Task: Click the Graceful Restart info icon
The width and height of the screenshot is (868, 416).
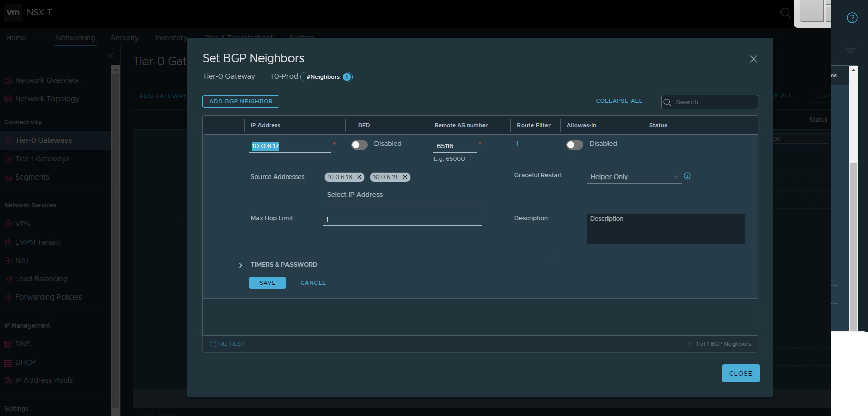Action: click(687, 176)
